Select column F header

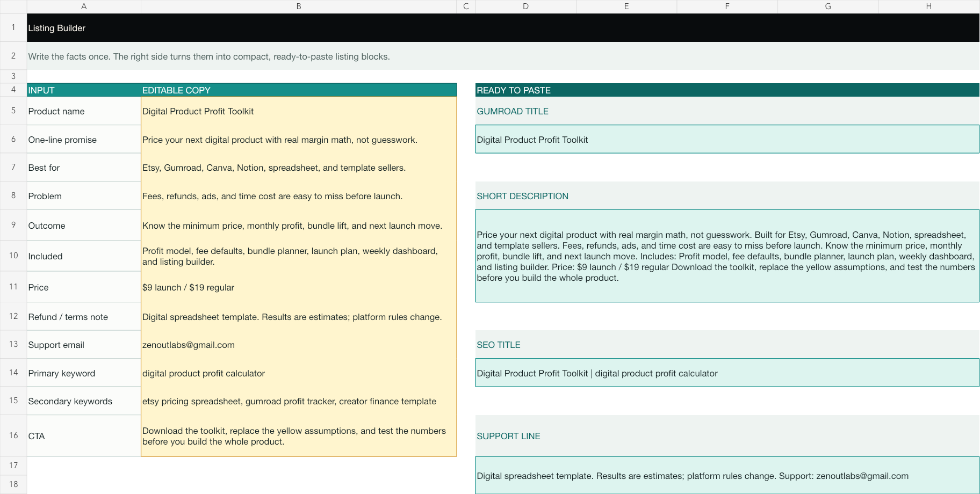coord(727,6)
